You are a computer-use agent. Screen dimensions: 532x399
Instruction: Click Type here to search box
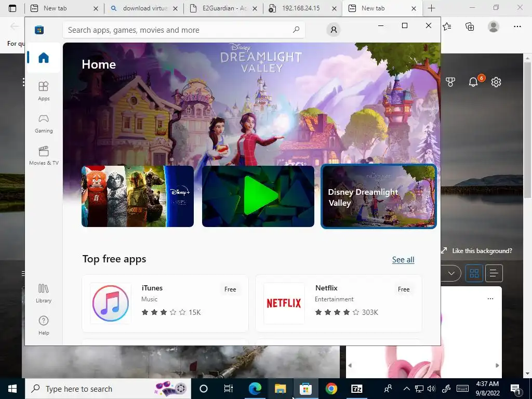(108, 389)
